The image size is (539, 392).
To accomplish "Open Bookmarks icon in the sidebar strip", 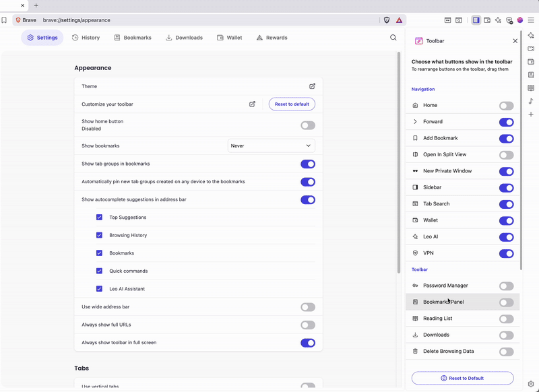I will click(x=531, y=75).
